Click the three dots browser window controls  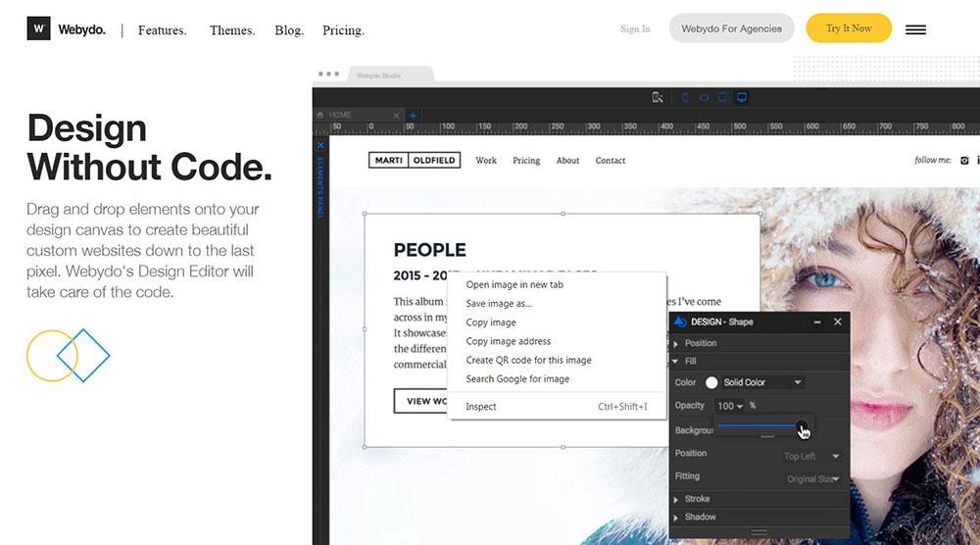[328, 74]
